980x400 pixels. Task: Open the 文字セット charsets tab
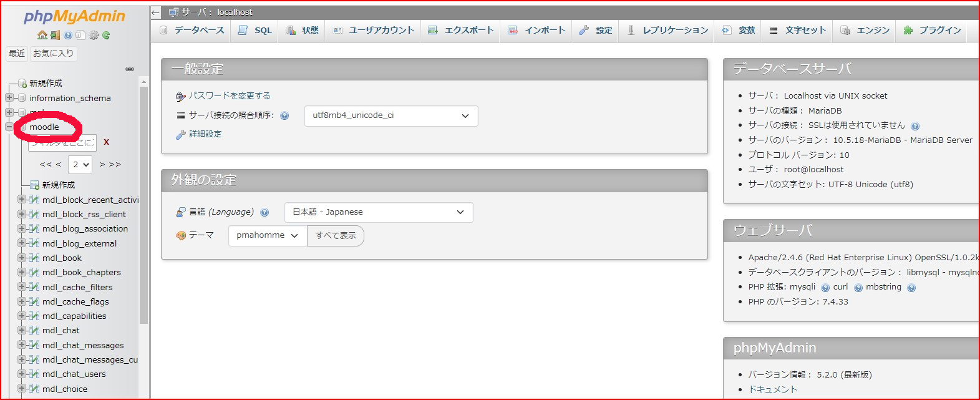[x=797, y=30]
